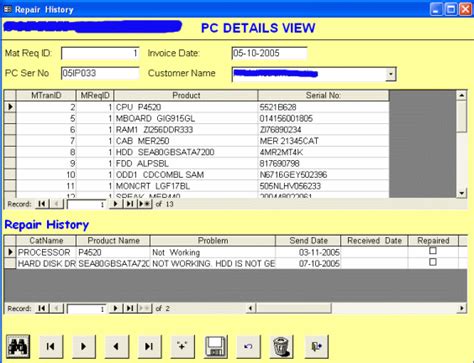Click the binoculars Find record icon
474x363 pixels.
click(18, 347)
